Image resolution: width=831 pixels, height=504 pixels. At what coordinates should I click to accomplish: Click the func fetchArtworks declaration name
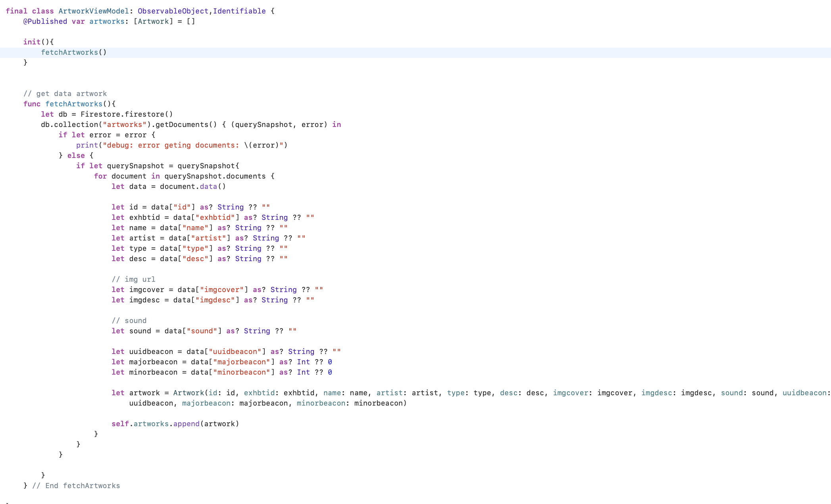pyautogui.click(x=74, y=104)
